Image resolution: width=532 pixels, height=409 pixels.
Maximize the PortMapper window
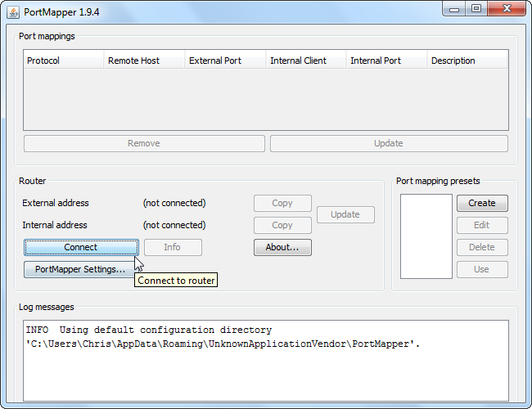point(476,9)
